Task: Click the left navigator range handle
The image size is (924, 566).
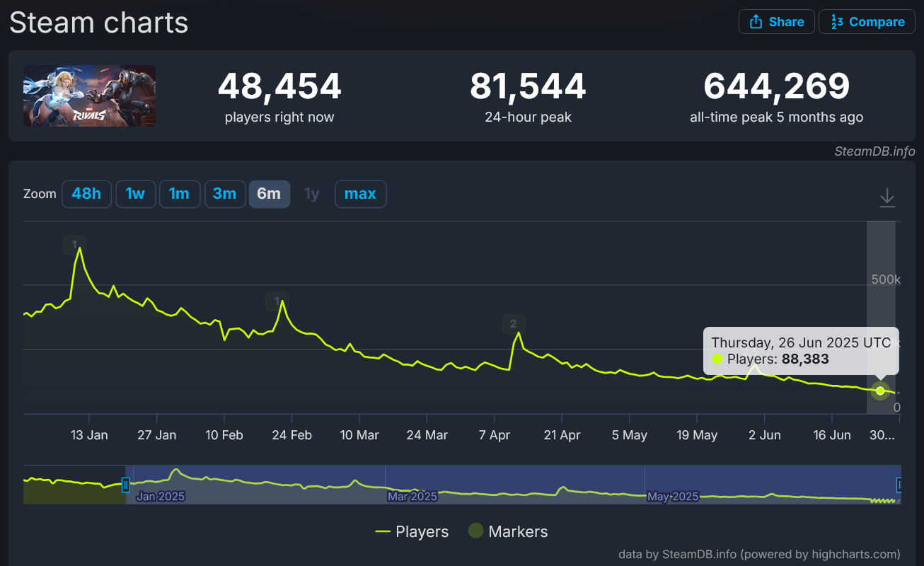Action: 126,485
